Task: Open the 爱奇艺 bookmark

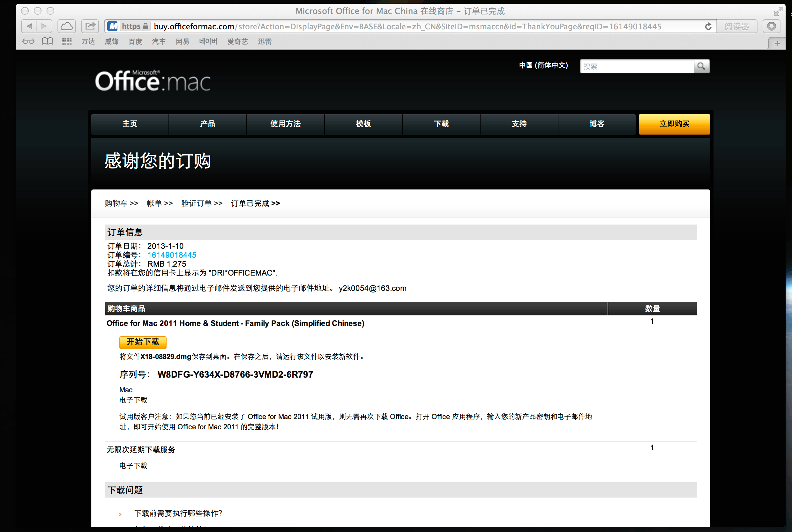Action: coord(238,41)
